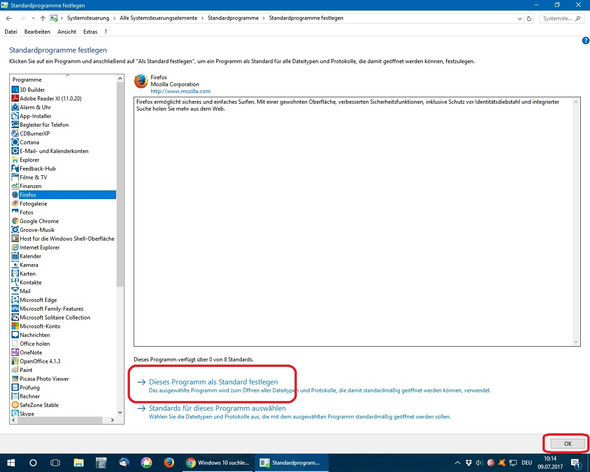Image resolution: width=590 pixels, height=472 pixels.
Task: Select Firefox in the program list
Action: coord(63,195)
